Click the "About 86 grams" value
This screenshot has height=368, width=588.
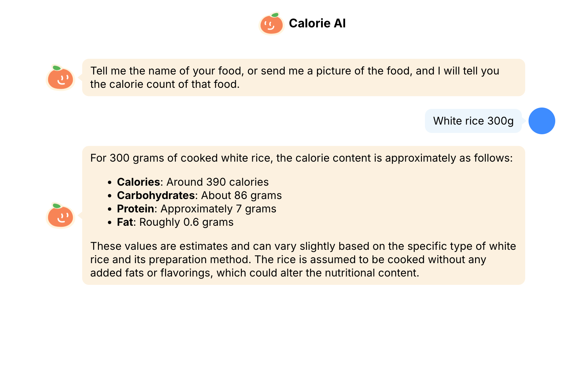point(241,195)
